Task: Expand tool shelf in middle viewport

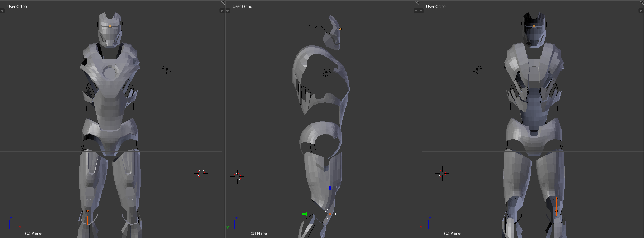Action: 228,11
